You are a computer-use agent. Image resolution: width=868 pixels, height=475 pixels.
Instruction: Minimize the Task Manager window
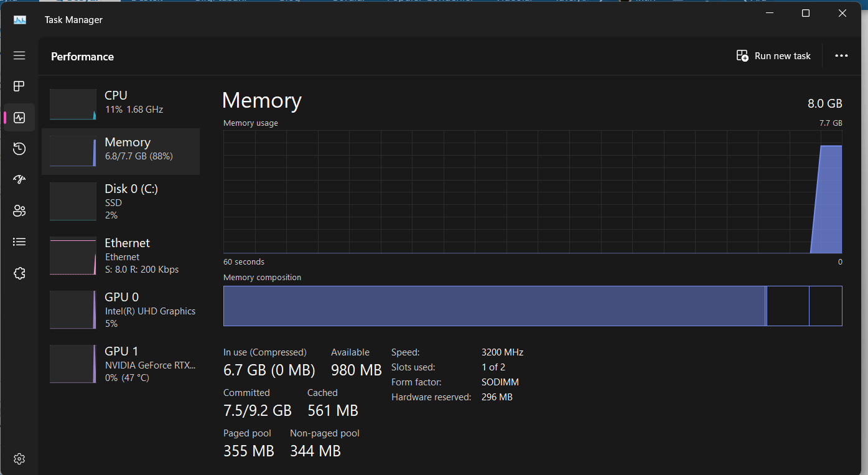[x=769, y=13]
